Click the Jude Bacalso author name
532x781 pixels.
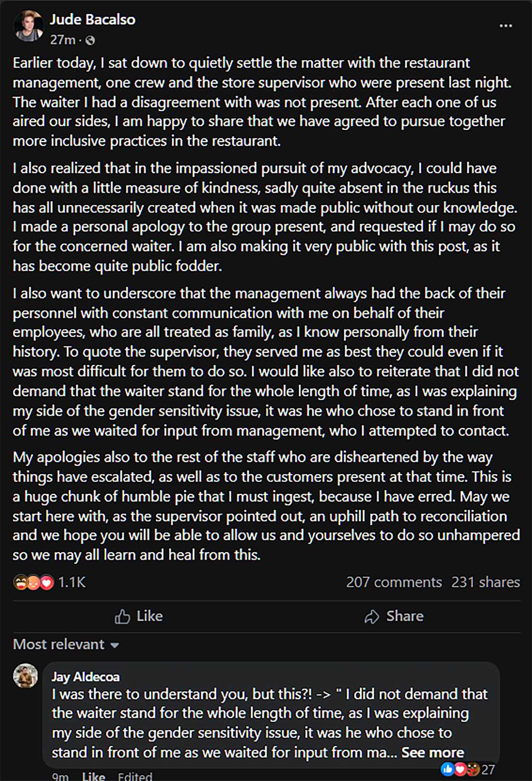(93, 19)
